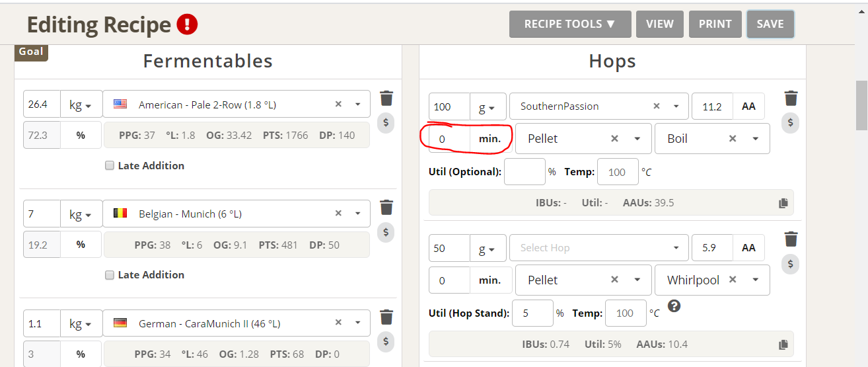Toggle Late Addition for Belgian Munich

click(110, 275)
